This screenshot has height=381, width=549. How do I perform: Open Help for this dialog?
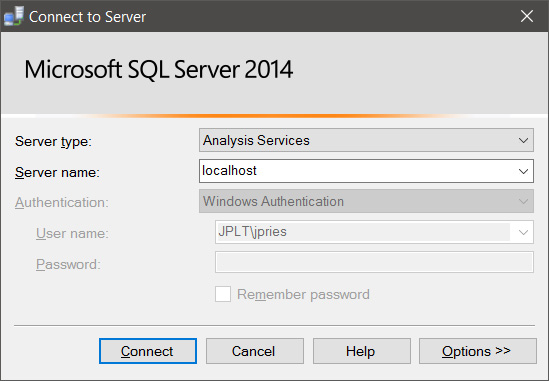pos(362,351)
